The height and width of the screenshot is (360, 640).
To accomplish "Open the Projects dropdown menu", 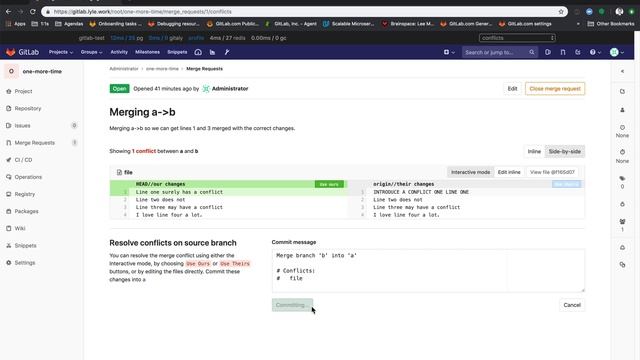I will tap(61, 52).
